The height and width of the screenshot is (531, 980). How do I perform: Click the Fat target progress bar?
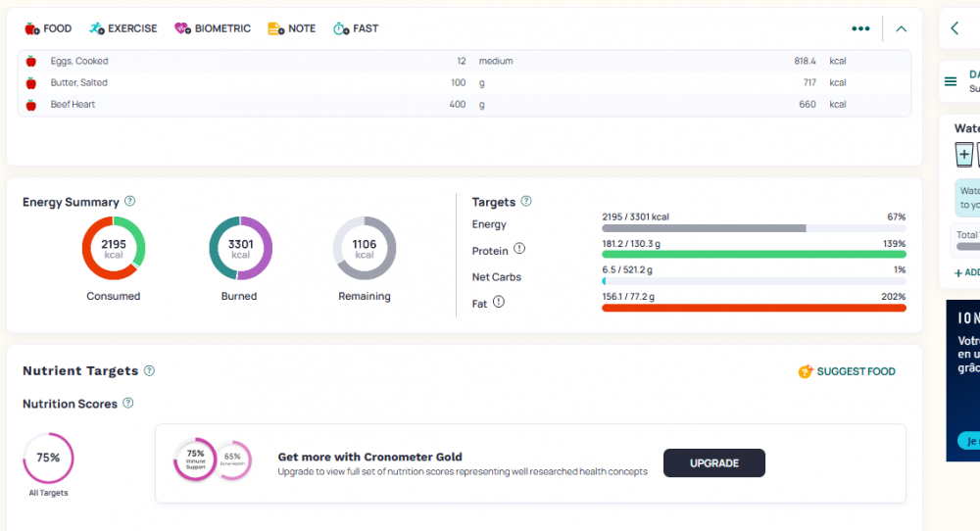tap(753, 308)
